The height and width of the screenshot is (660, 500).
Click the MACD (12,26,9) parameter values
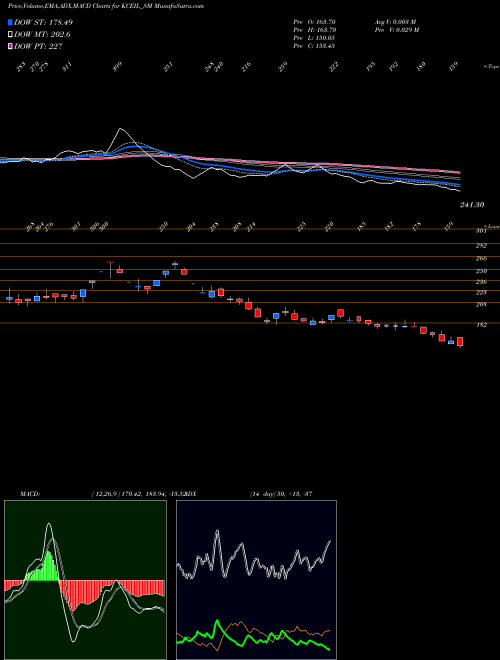point(141,493)
